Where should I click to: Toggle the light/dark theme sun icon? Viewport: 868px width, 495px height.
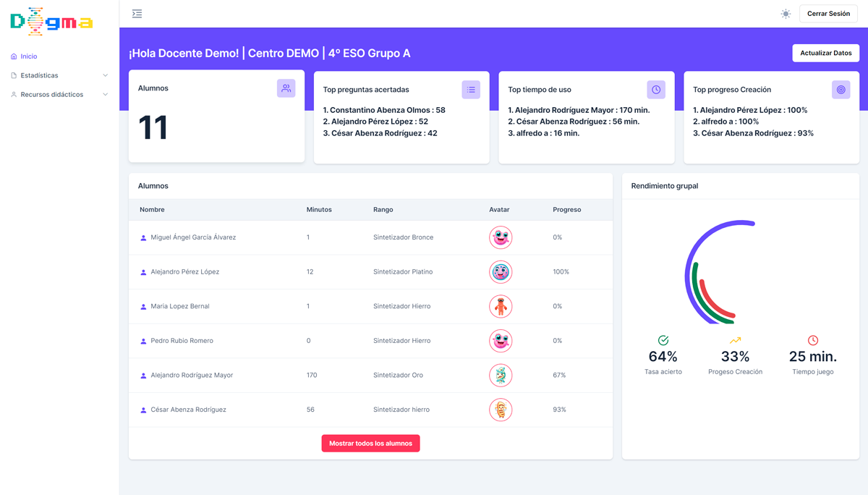pyautogui.click(x=786, y=14)
